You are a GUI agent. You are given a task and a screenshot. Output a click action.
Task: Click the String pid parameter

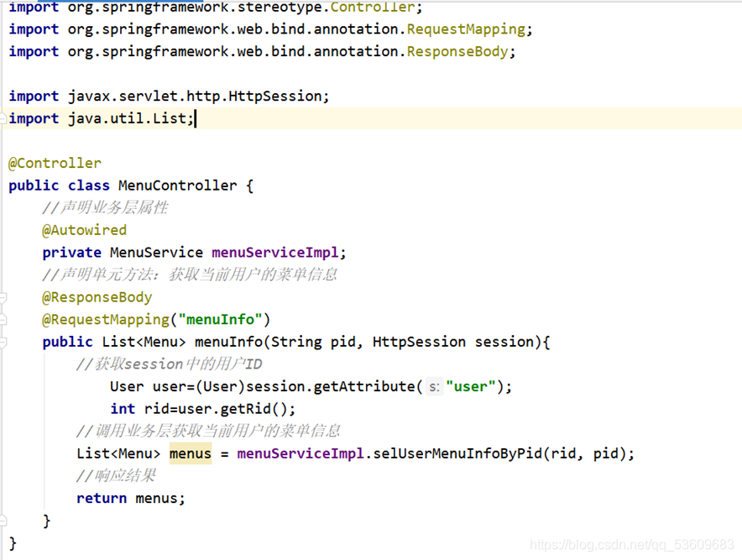(x=313, y=342)
